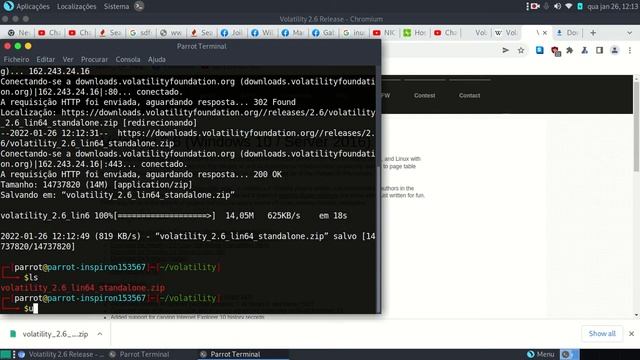Switch to the Facebook 'Wi' tab
The height and width of the screenshot is (360, 640).
[x=262, y=33]
